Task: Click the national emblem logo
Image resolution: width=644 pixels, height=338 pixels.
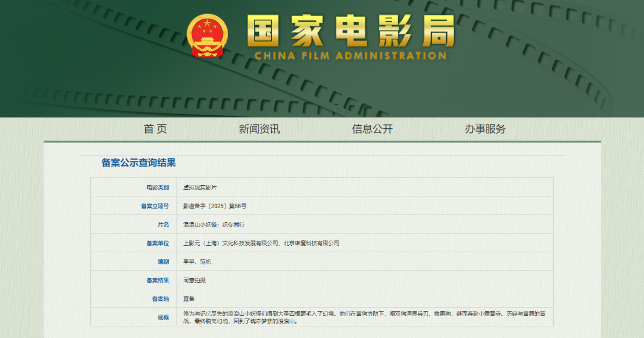Action: [x=207, y=36]
